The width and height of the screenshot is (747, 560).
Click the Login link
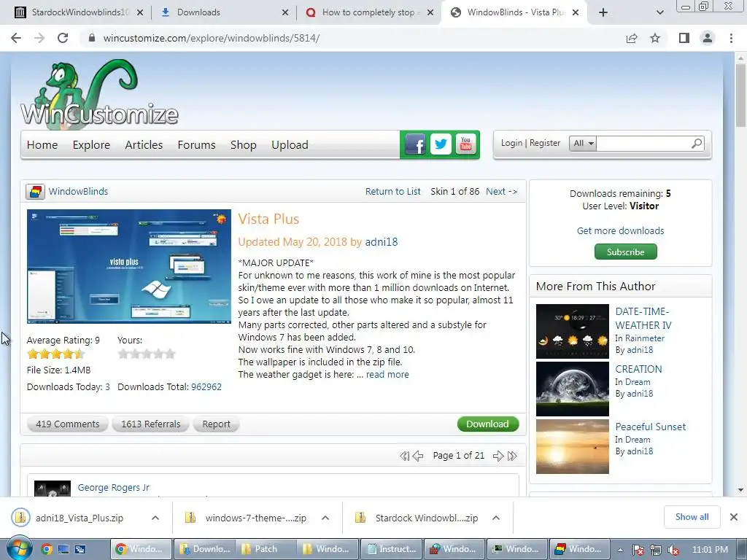coord(511,143)
